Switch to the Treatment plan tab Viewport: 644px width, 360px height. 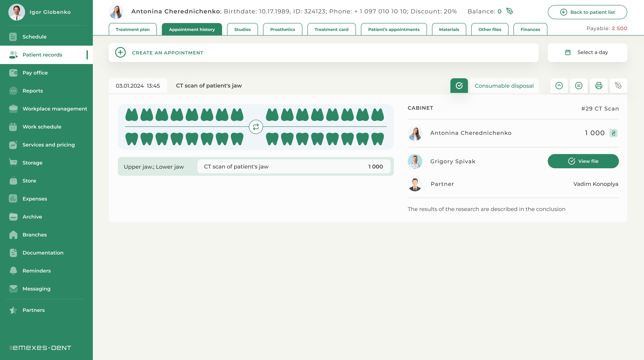click(133, 30)
